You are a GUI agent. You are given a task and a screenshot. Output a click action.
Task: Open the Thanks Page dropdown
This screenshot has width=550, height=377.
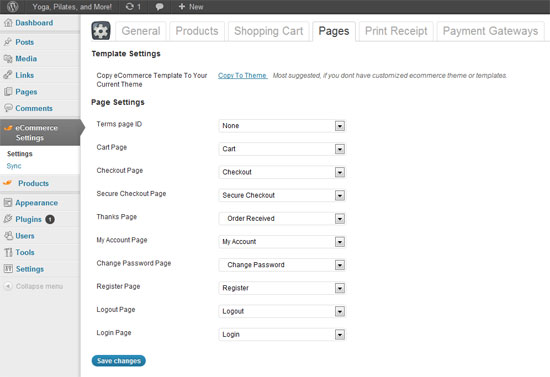tap(282, 218)
